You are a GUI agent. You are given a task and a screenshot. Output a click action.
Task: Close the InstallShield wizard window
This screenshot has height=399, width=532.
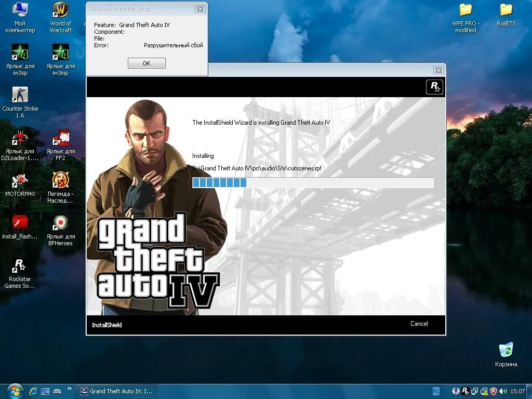pos(438,70)
